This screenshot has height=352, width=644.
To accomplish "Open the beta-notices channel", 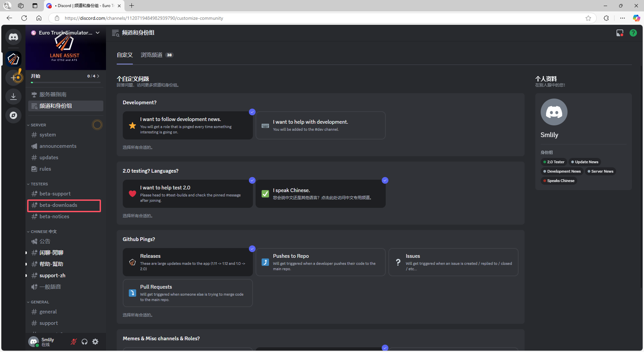I will 66,217.
